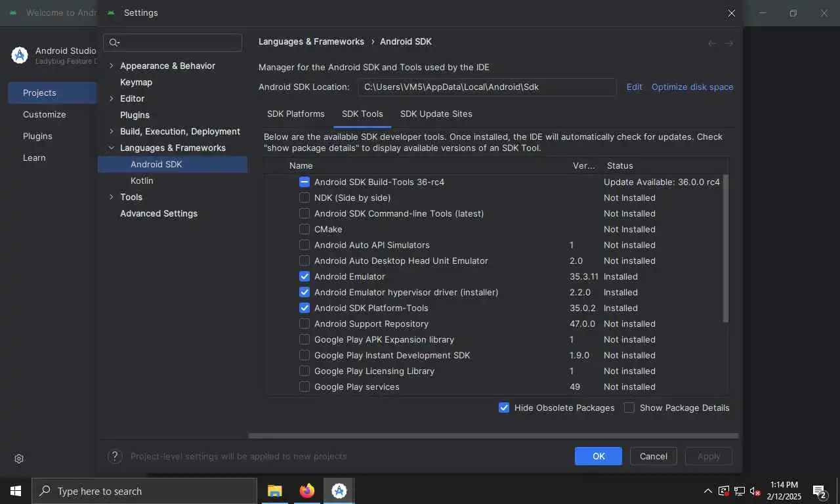
Task: Click the network icon in the tray
Action: click(739, 491)
